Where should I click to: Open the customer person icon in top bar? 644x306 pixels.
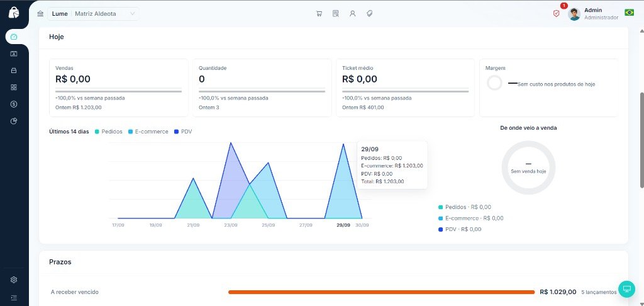click(x=352, y=14)
